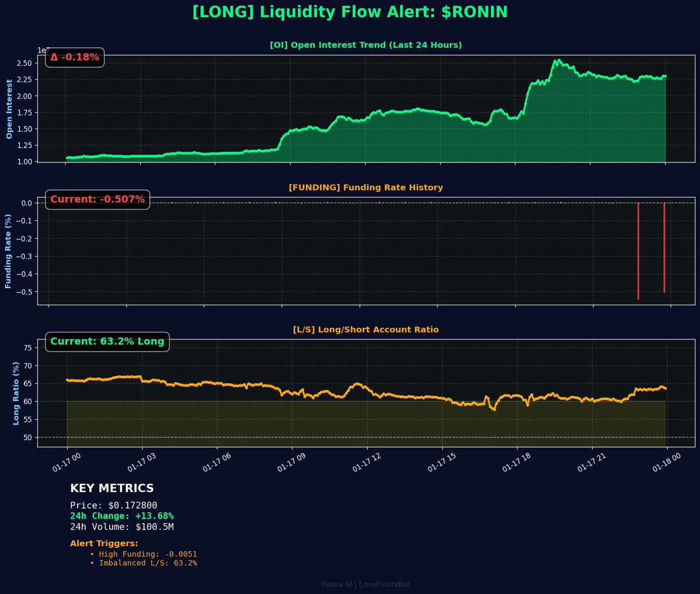700x594 pixels.
Task: Click the KEY METRICS heading
Action: tap(112, 488)
